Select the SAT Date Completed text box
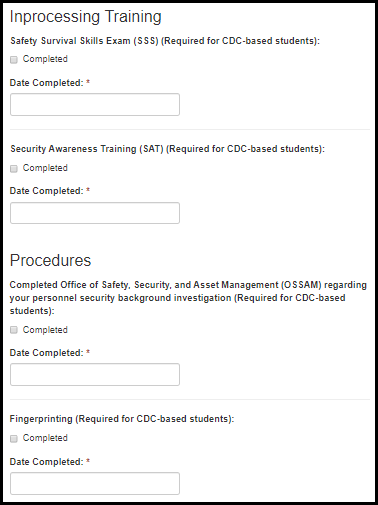Viewport: 378px width, 505px height. (x=95, y=213)
